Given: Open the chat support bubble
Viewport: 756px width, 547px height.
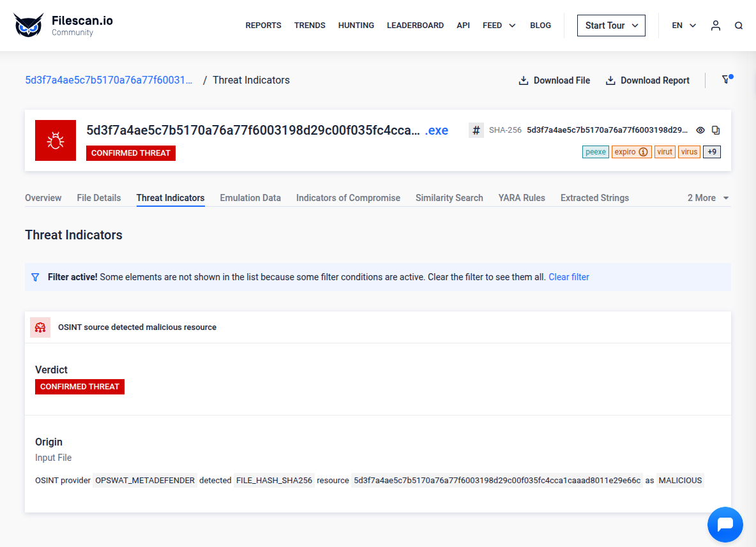Looking at the screenshot, I should tap(725, 525).
